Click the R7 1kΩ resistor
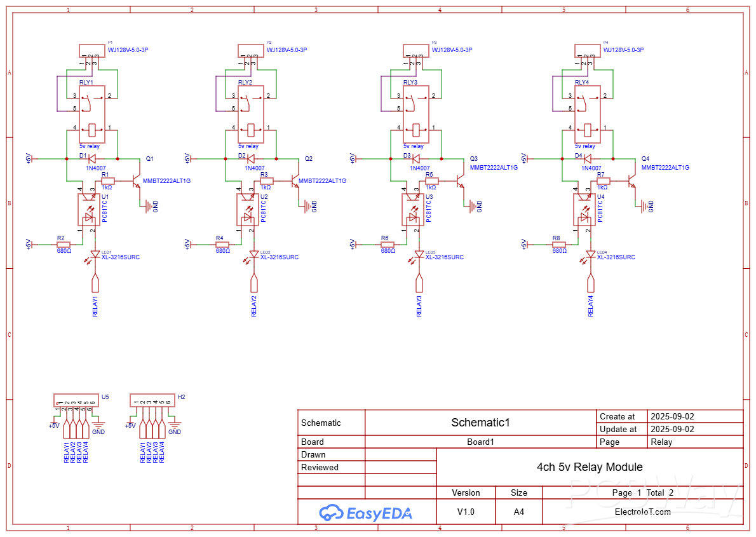 [x=603, y=181]
